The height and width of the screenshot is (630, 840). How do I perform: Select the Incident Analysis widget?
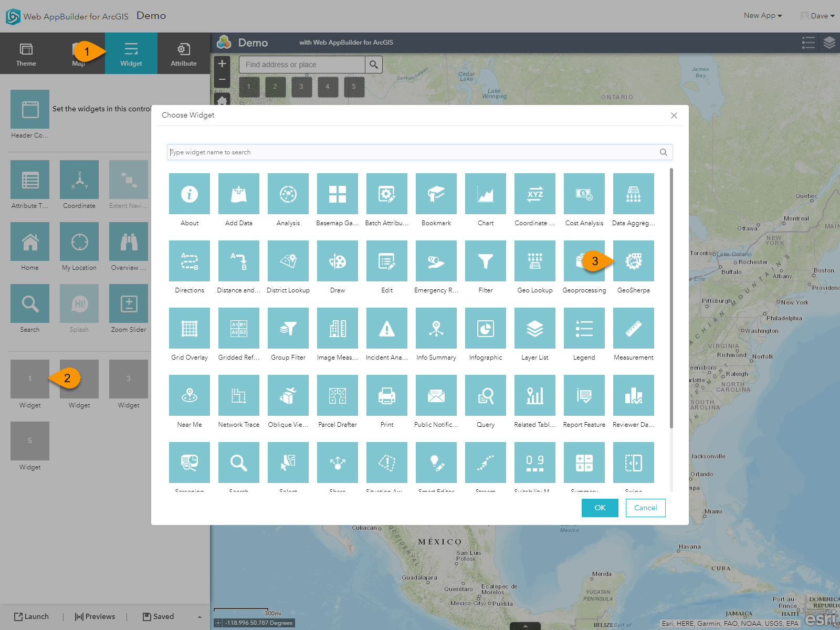click(387, 328)
